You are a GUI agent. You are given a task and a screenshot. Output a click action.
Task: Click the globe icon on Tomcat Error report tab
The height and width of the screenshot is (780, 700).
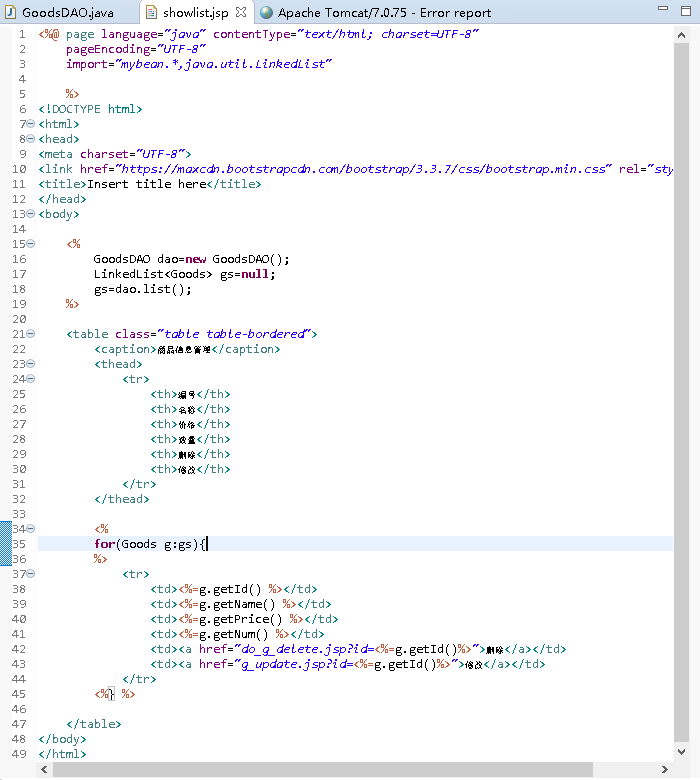click(x=267, y=12)
